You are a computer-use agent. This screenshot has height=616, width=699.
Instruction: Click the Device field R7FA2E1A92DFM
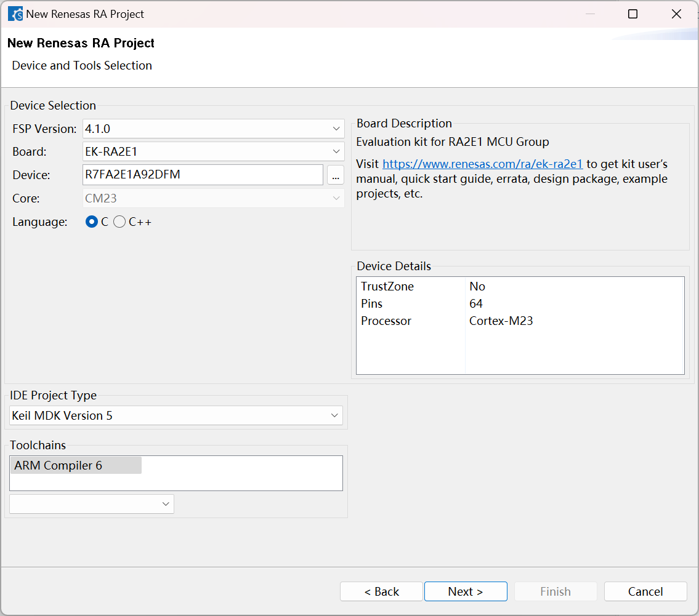click(x=203, y=175)
